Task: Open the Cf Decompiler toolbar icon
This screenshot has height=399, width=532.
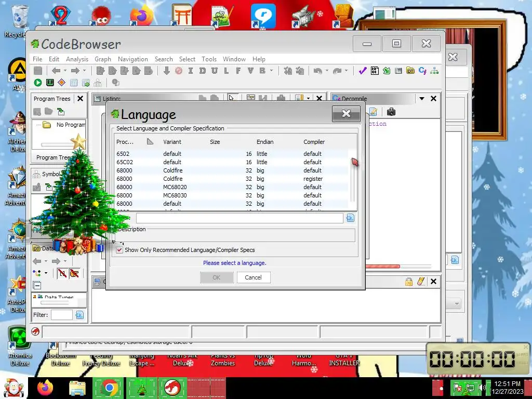Action: (422, 71)
